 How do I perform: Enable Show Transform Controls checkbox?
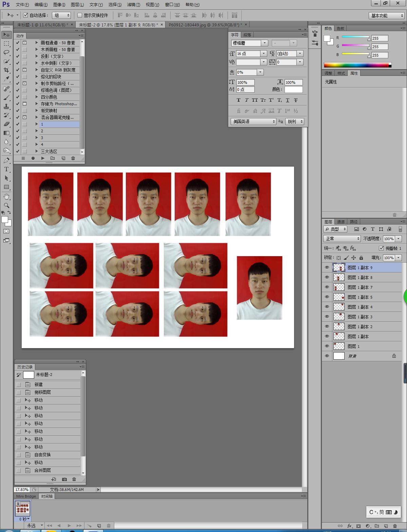80,15
